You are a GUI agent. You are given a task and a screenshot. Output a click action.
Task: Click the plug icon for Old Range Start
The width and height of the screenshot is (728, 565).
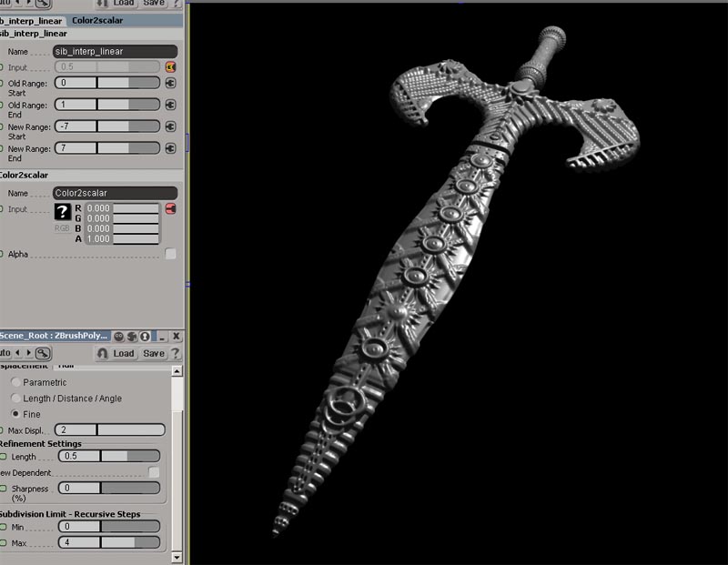point(170,83)
